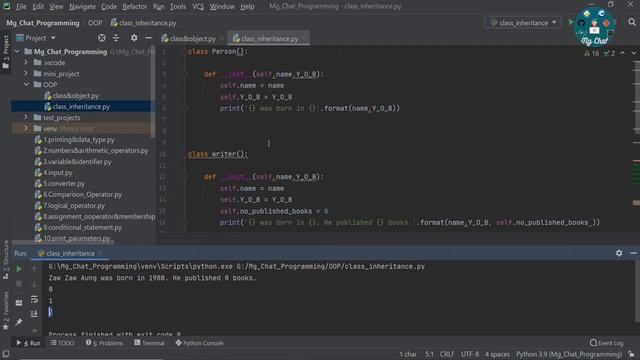The height and width of the screenshot is (360, 640).
Task: Open the Python Console tool window
Action: (200, 343)
